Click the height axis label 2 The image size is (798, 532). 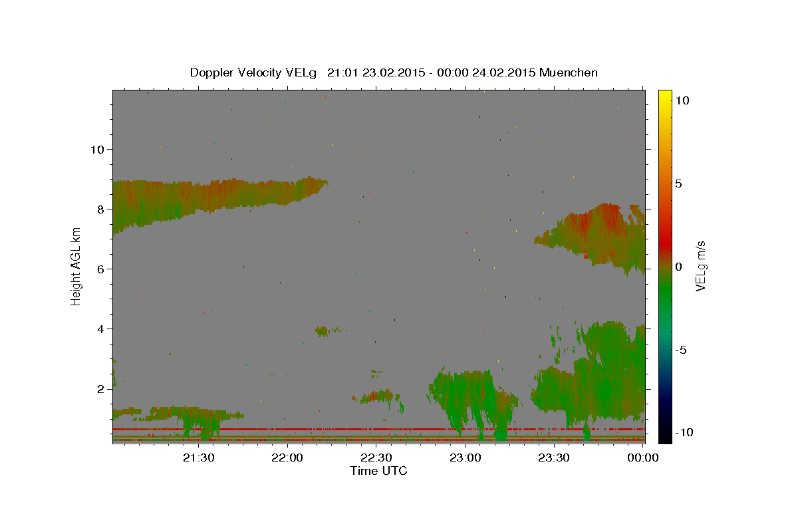(x=101, y=388)
